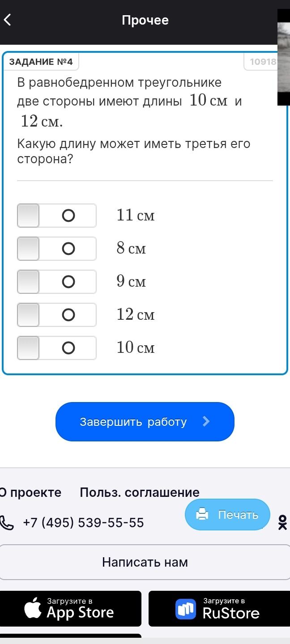This screenshot has height=644, width=290.
Task: Open the О проекте link
Action: [30, 492]
